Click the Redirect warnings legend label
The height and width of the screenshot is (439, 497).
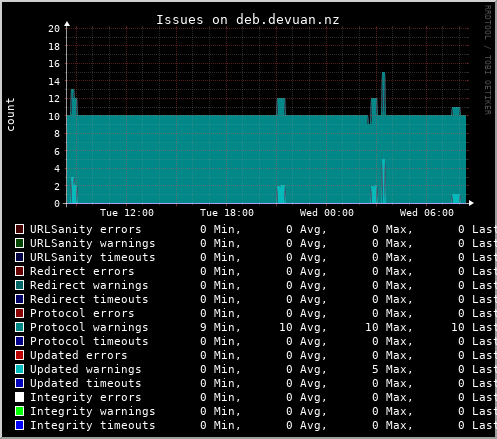(x=89, y=286)
